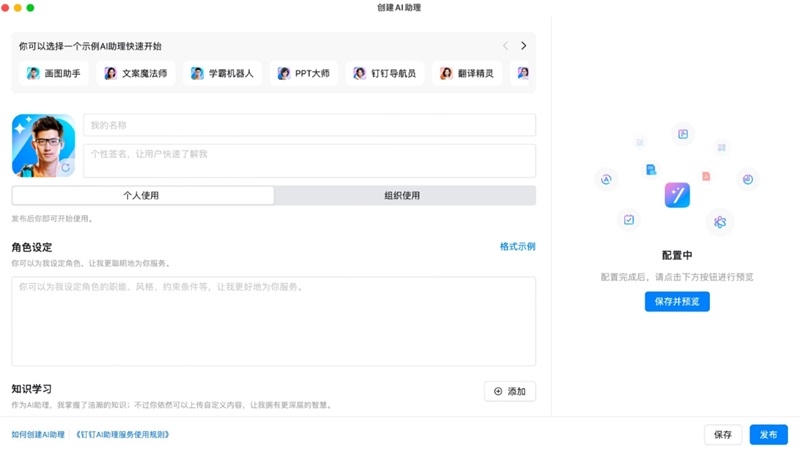
Task: Click the green maximize window button
Action: [x=30, y=8]
